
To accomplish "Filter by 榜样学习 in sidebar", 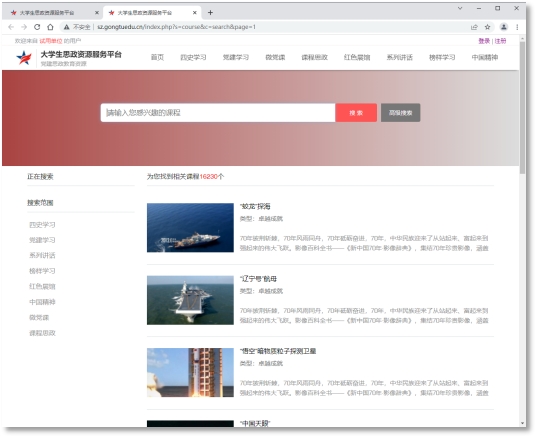I will tap(42, 271).
